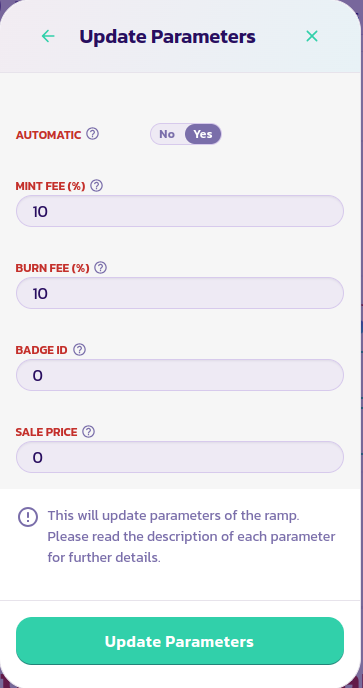
Task: Click the Sale Price input field
Action: (x=180, y=457)
